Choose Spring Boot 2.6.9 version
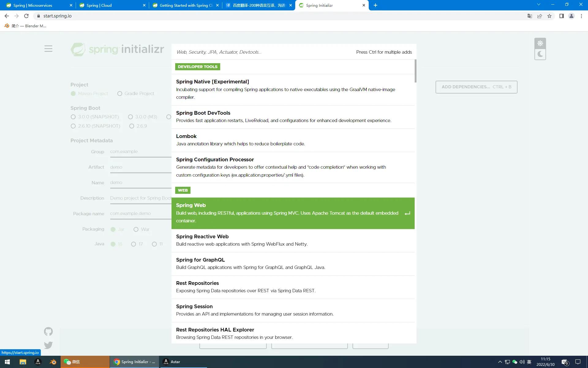 point(132,126)
